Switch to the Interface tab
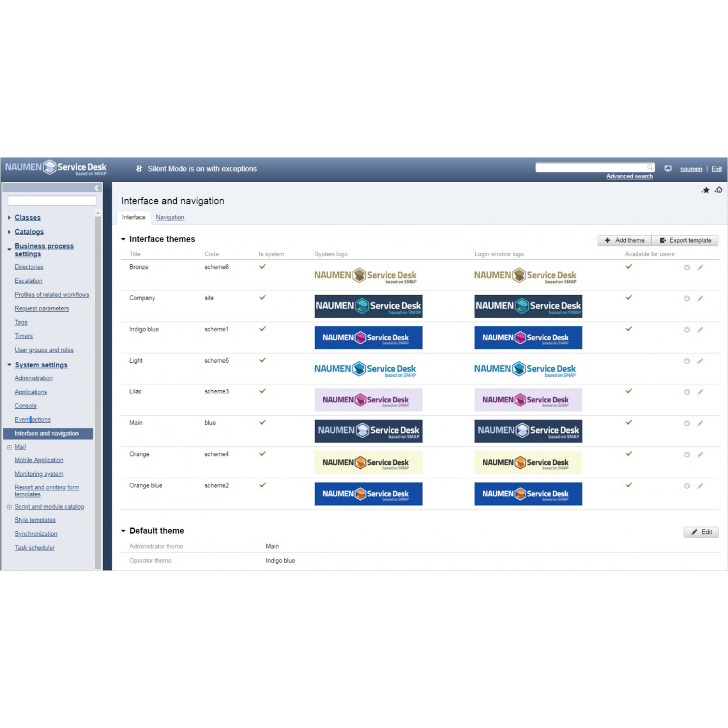 [133, 217]
